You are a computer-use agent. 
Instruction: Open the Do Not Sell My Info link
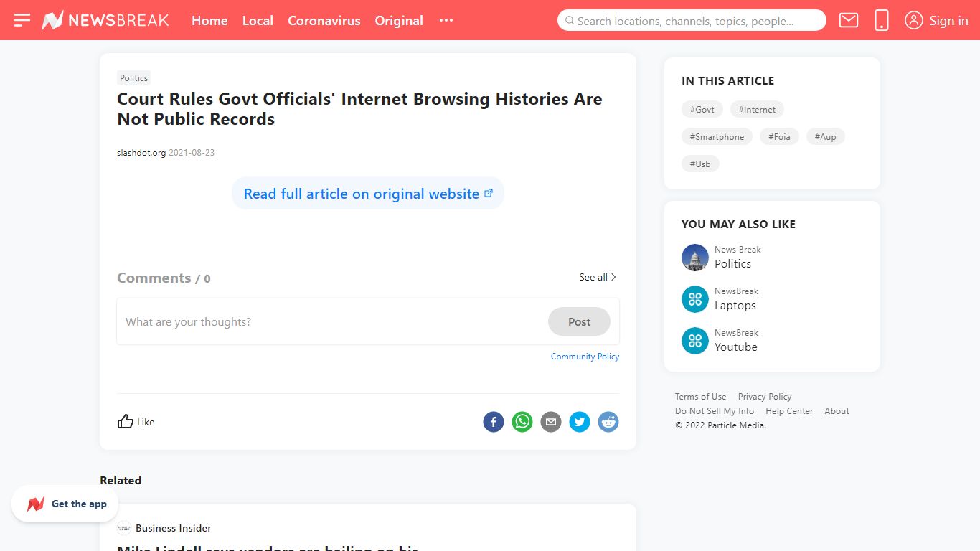715,410
